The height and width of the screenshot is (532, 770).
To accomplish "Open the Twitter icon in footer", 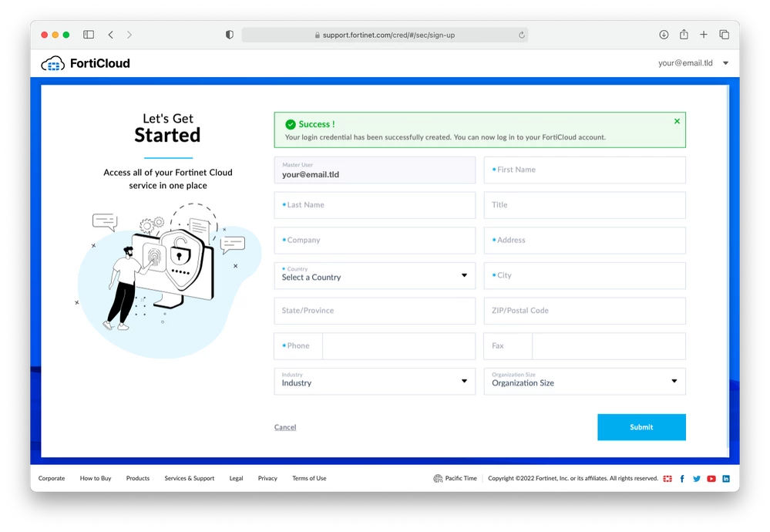I will pyautogui.click(x=696, y=479).
